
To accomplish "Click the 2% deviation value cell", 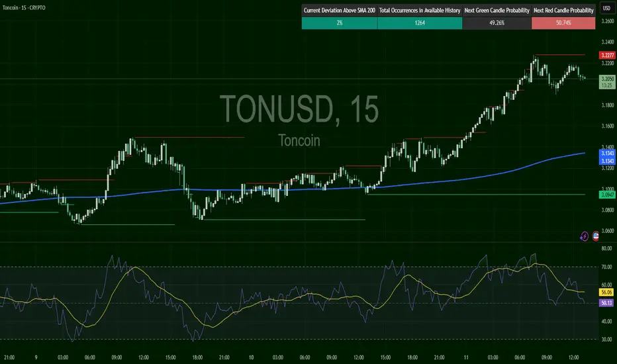I will 339,23.
